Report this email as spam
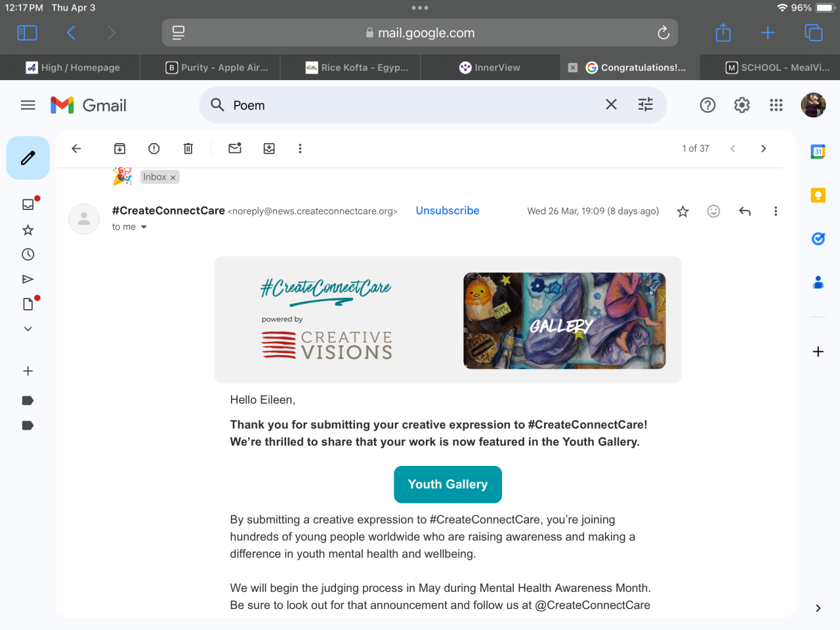The image size is (840, 630). click(x=154, y=148)
